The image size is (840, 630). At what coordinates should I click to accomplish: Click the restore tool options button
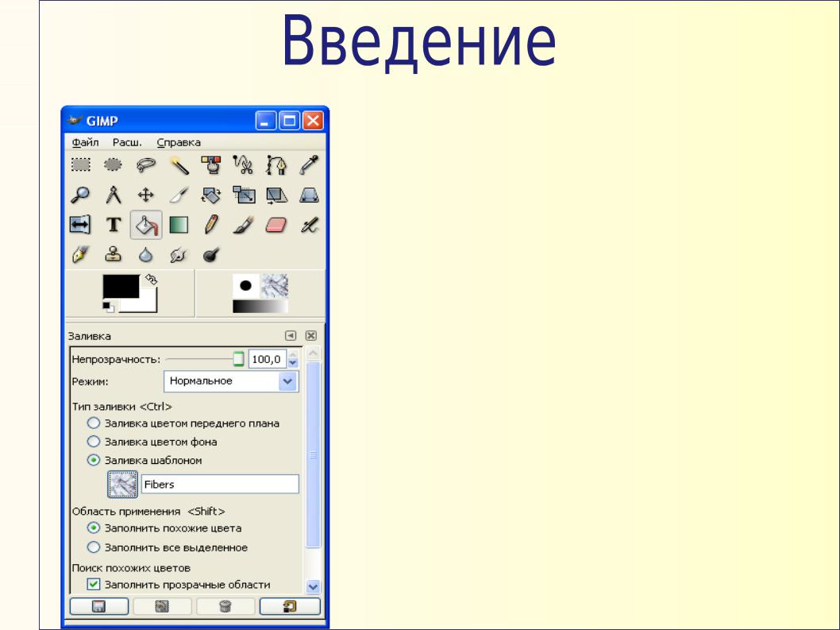[x=162, y=606]
